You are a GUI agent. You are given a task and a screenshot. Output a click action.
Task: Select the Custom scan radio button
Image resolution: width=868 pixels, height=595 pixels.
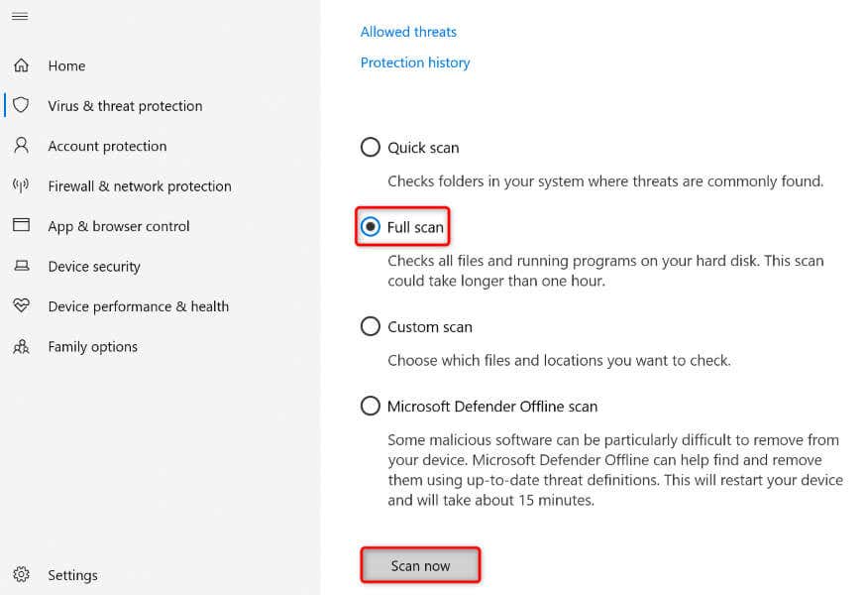[371, 326]
